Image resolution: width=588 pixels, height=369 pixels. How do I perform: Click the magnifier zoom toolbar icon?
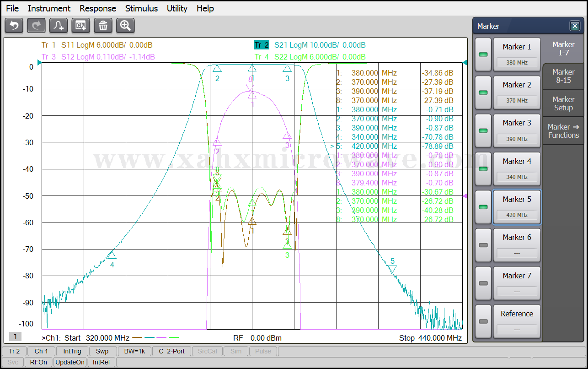125,26
